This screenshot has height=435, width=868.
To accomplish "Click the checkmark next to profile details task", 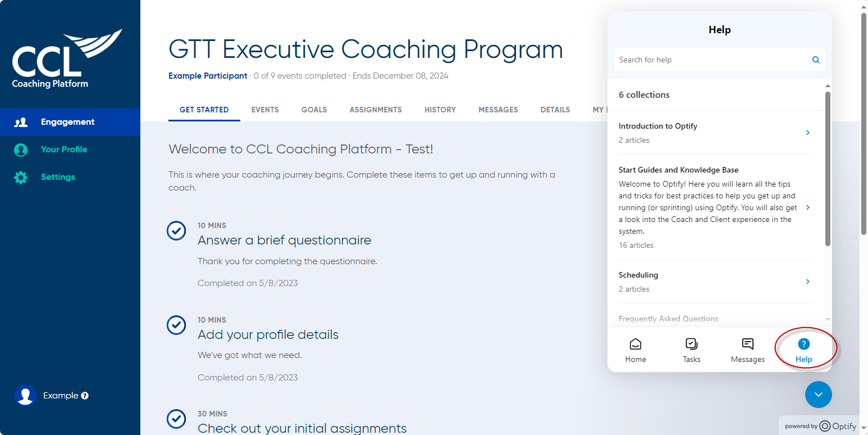I will (x=176, y=325).
